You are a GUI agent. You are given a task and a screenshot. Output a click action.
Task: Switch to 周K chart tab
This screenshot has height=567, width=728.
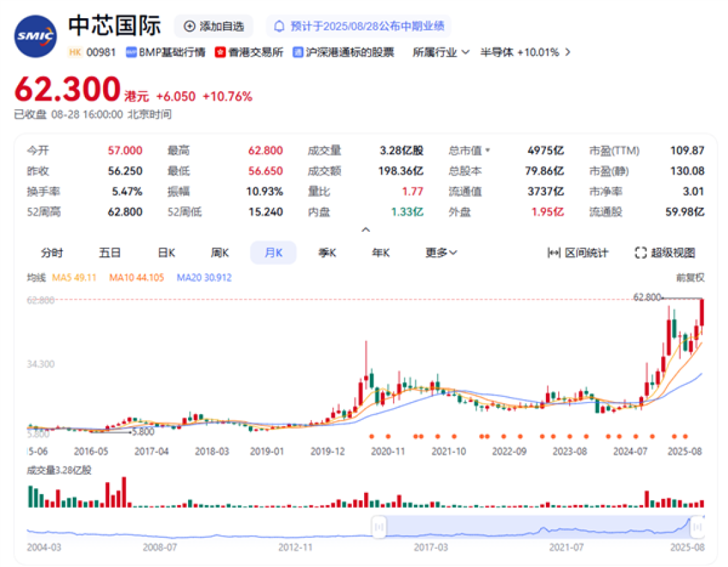point(220,253)
